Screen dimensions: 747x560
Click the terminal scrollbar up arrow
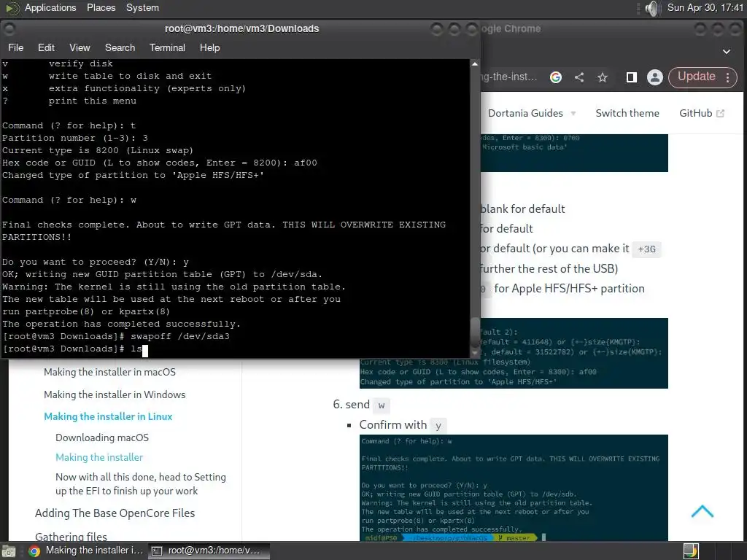pos(474,64)
